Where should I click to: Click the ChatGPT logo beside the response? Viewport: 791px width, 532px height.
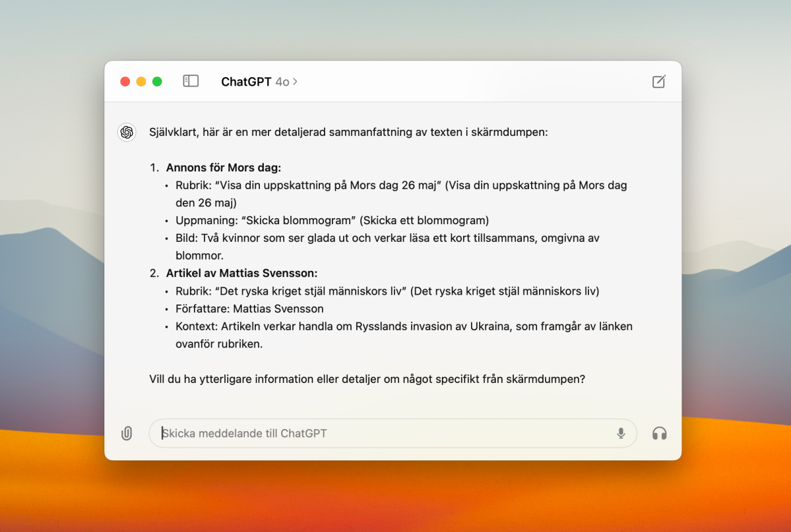[x=127, y=133]
